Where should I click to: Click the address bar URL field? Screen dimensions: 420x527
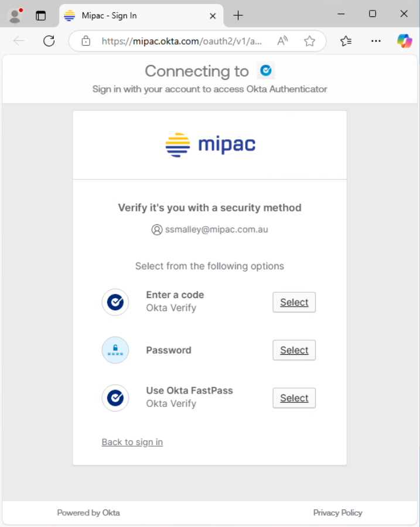(182, 41)
